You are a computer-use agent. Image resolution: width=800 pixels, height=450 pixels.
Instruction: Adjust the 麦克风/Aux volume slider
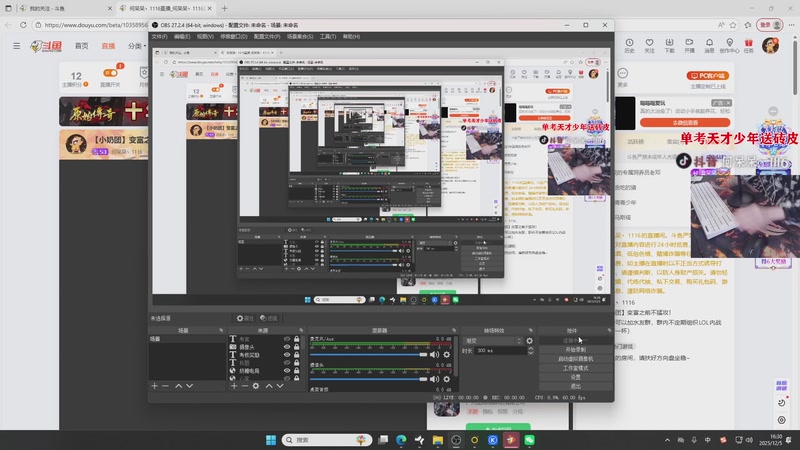(368, 355)
